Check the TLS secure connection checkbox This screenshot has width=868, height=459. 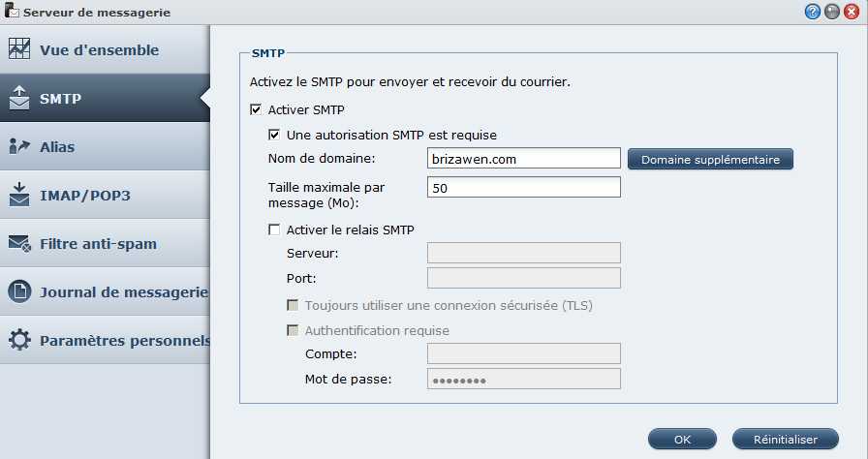293,305
